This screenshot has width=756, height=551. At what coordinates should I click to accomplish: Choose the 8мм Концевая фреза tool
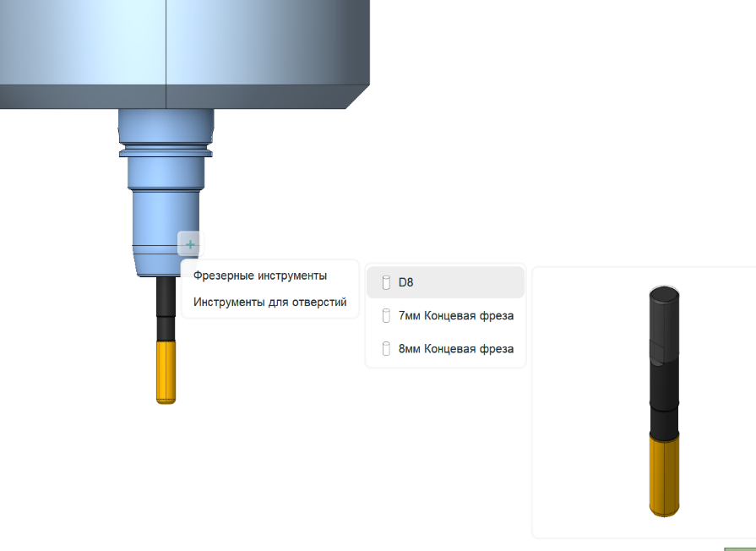(x=445, y=349)
